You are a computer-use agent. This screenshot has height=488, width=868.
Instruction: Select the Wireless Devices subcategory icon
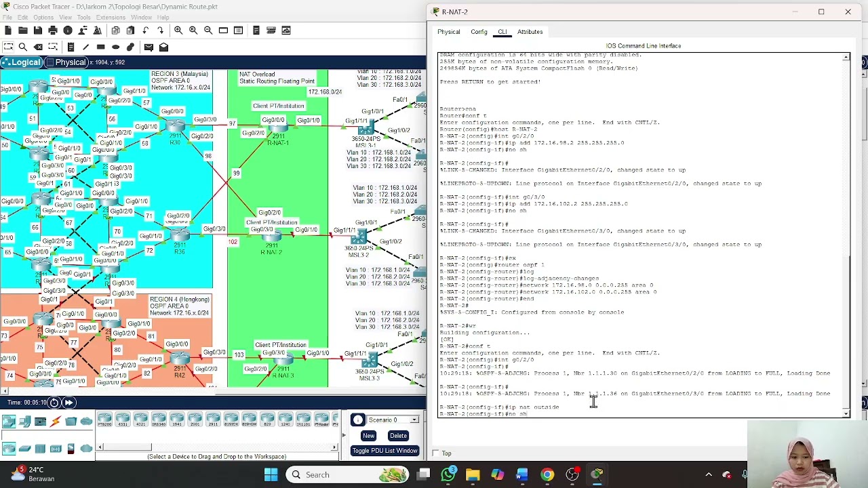coord(56,448)
